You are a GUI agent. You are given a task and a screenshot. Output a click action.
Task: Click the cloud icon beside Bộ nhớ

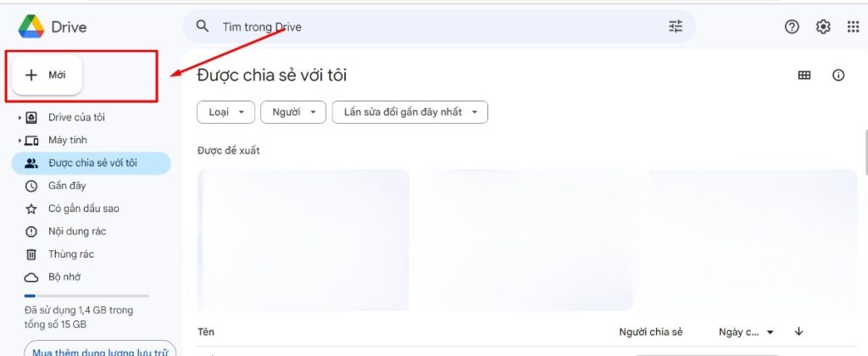31,277
